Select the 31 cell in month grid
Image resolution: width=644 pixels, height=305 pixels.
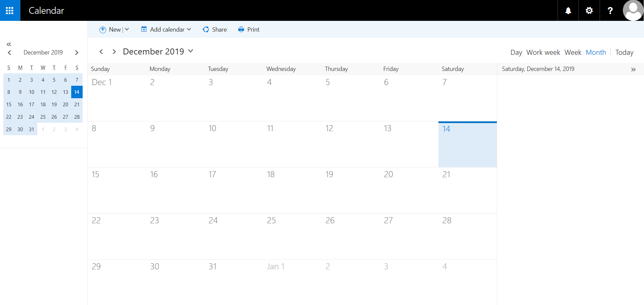coord(233,282)
